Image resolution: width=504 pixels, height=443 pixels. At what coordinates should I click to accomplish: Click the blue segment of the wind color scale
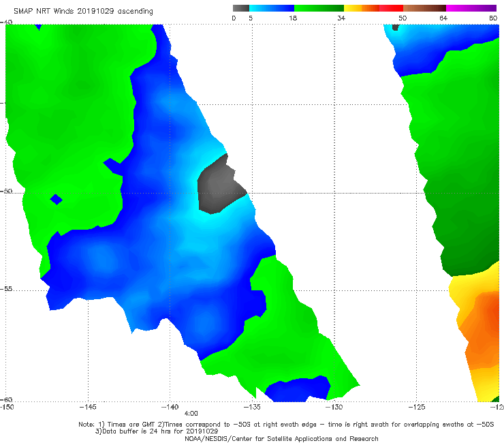(272, 8)
